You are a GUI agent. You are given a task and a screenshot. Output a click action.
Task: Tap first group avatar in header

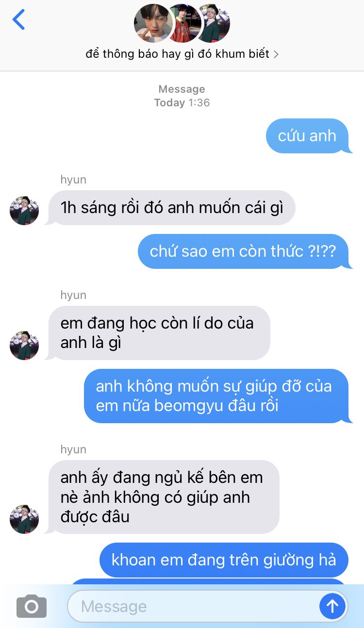pyautogui.click(x=153, y=23)
